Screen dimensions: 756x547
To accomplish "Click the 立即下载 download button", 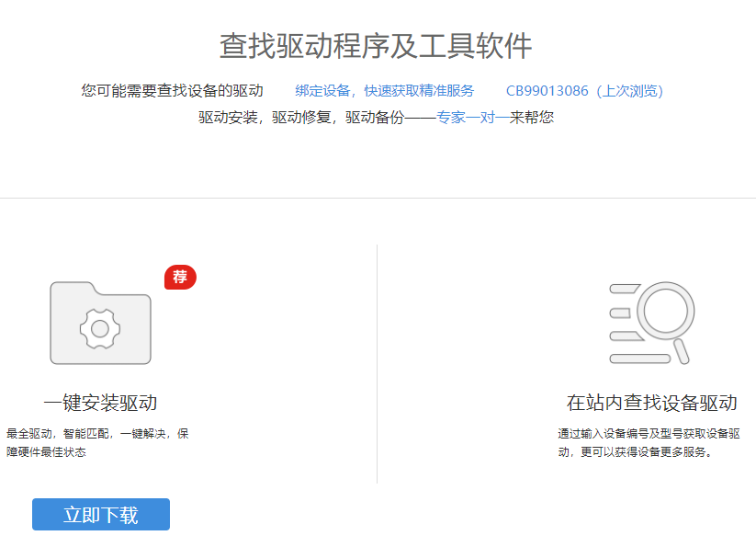I will tap(101, 514).
